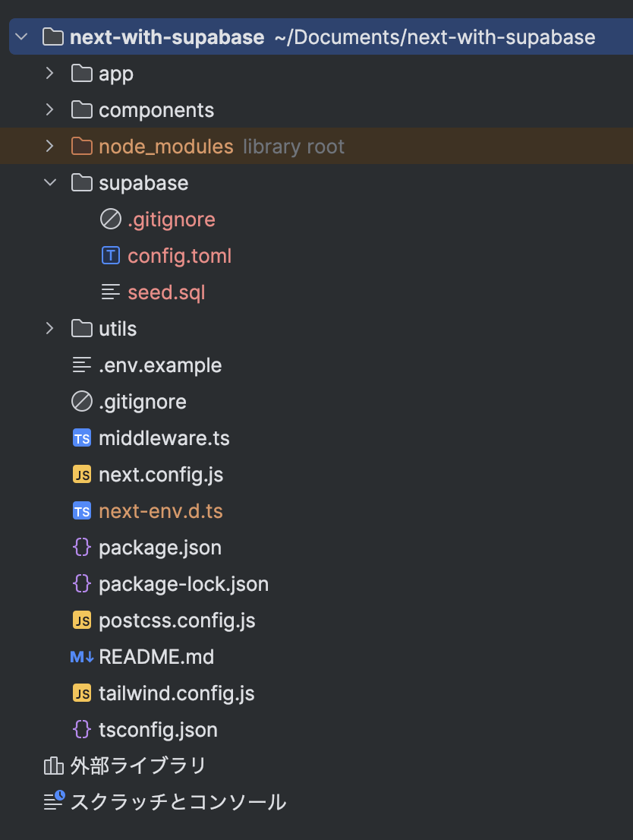This screenshot has height=840, width=633.
Task: Click the braces icon beside package.json
Action: coord(82,548)
